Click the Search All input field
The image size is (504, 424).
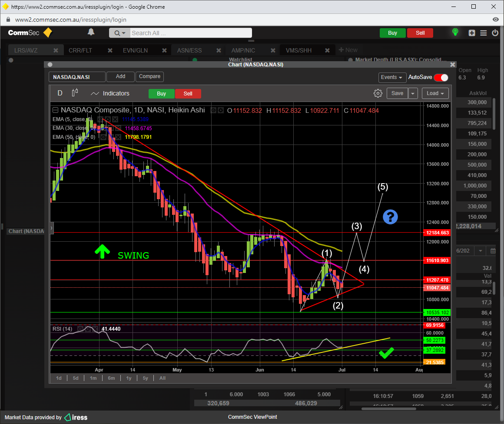point(190,33)
